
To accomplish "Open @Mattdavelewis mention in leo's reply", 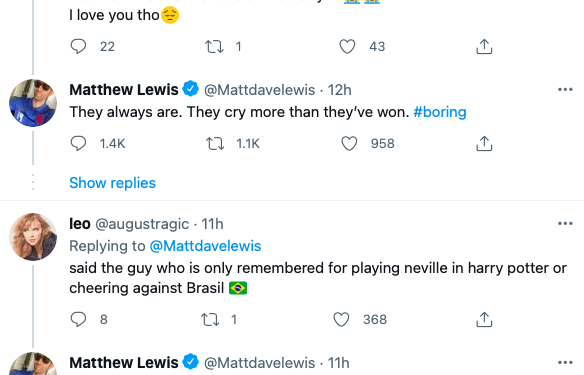I will (205, 246).
